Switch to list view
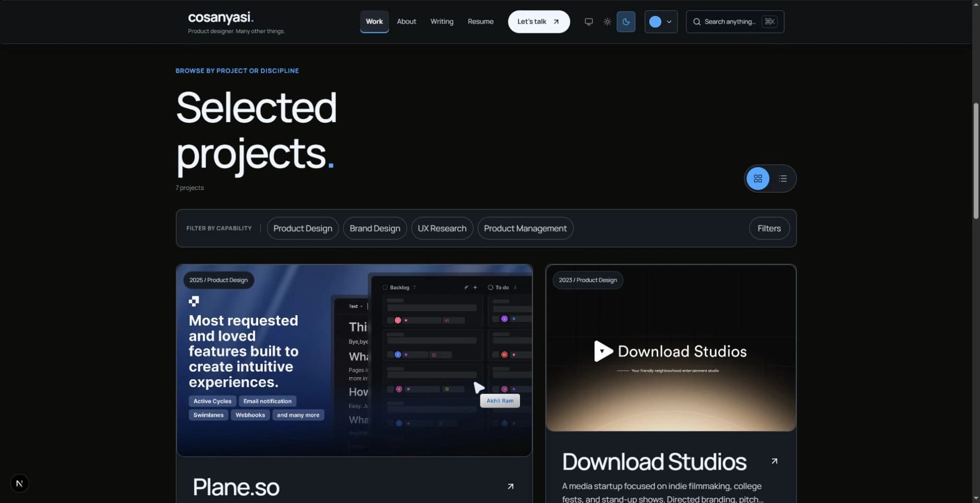 (x=782, y=178)
